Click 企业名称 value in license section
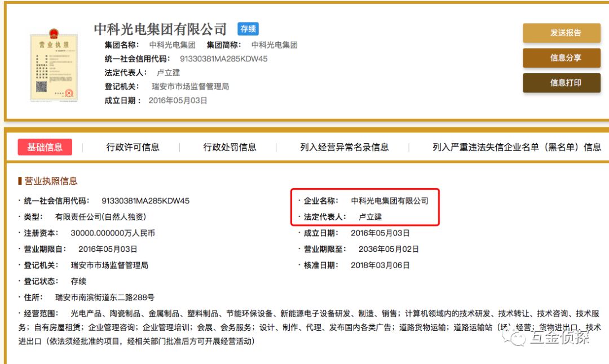 (x=390, y=201)
